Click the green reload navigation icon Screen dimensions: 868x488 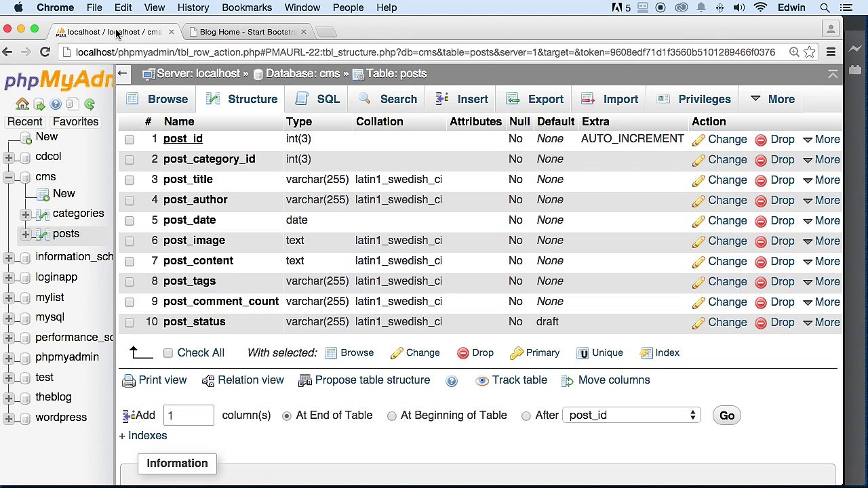(90, 104)
